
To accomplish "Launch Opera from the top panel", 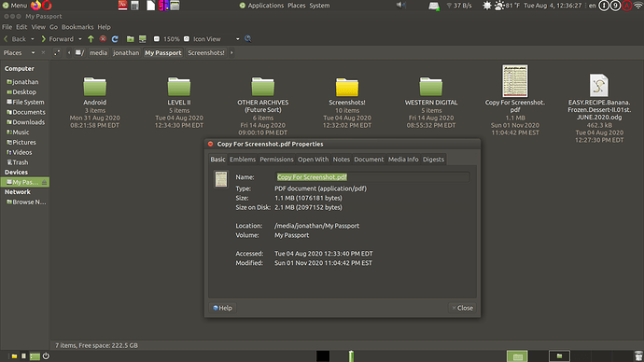I will click(47, 6).
